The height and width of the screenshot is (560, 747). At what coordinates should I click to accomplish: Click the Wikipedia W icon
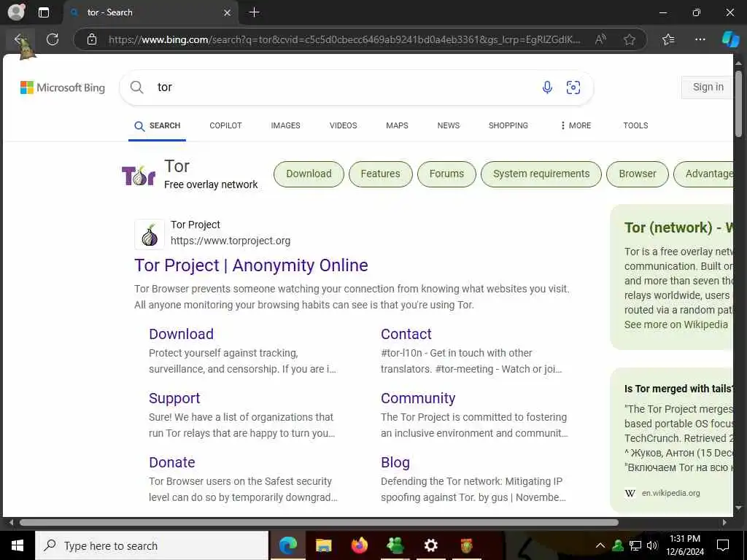(630, 494)
